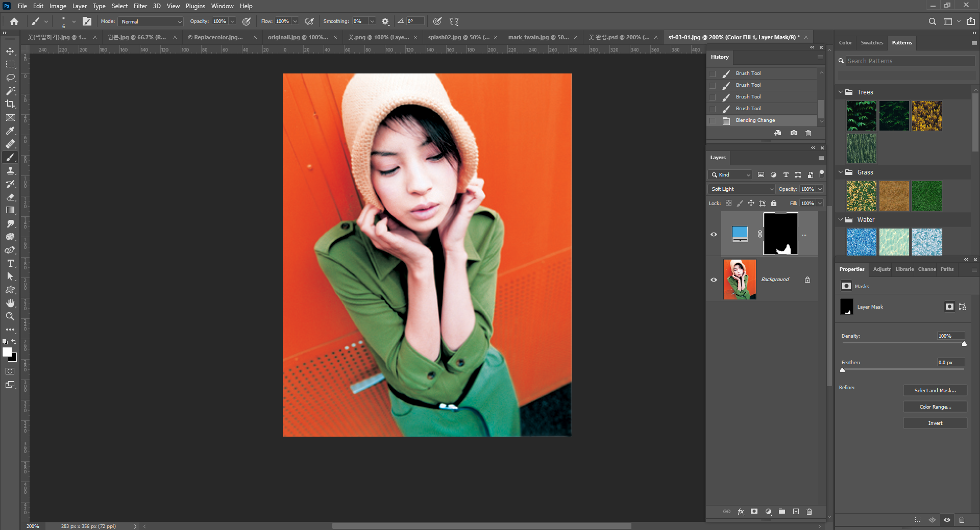Toggle lock all for layer
This screenshot has height=530, width=980.
[x=774, y=203]
